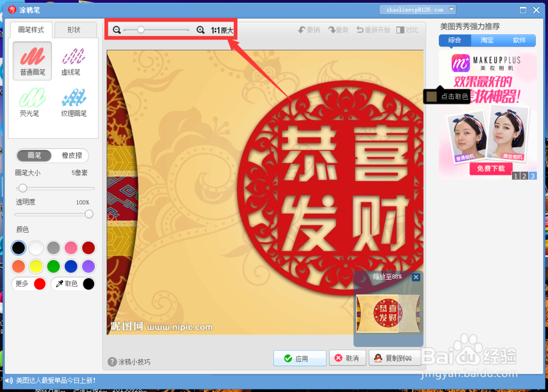Toggle the 对比 compare view
548x392 pixels.
coord(407,30)
